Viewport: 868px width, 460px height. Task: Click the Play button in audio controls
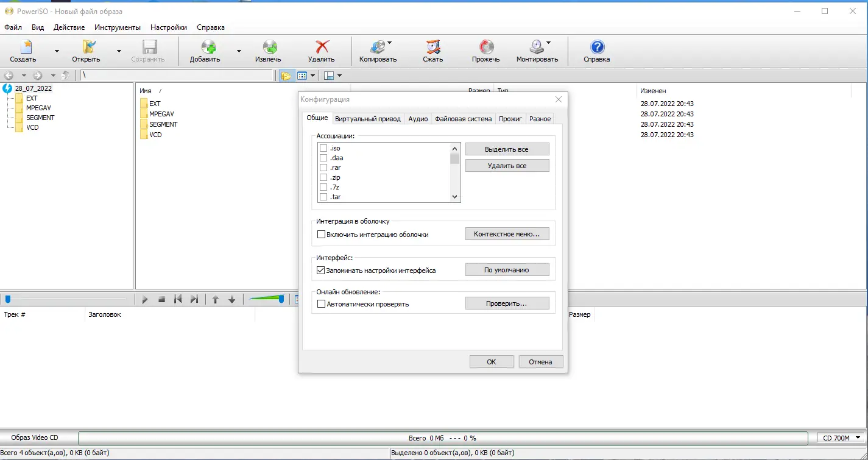145,299
